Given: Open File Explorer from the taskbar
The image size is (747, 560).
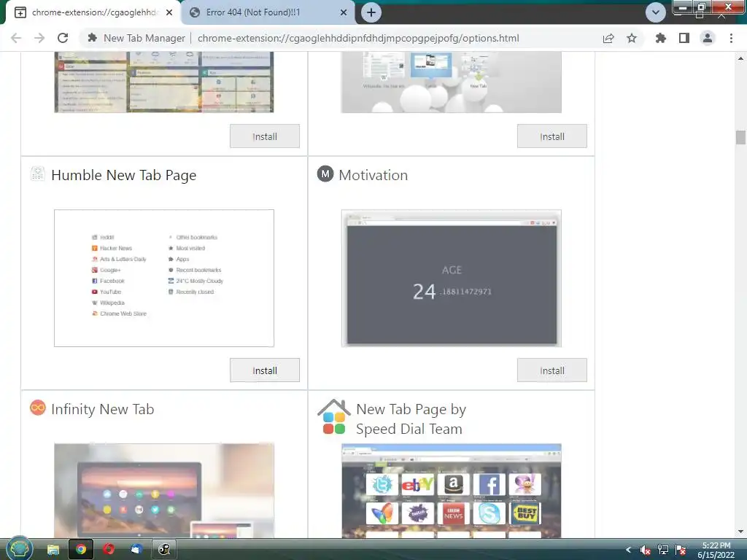Looking at the screenshot, I should click(53, 550).
